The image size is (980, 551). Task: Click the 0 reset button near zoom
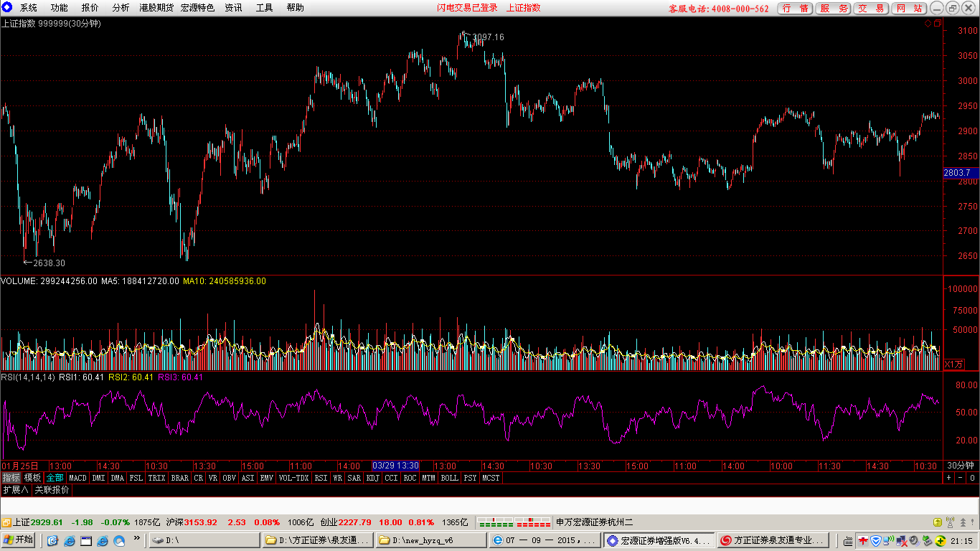(972, 477)
